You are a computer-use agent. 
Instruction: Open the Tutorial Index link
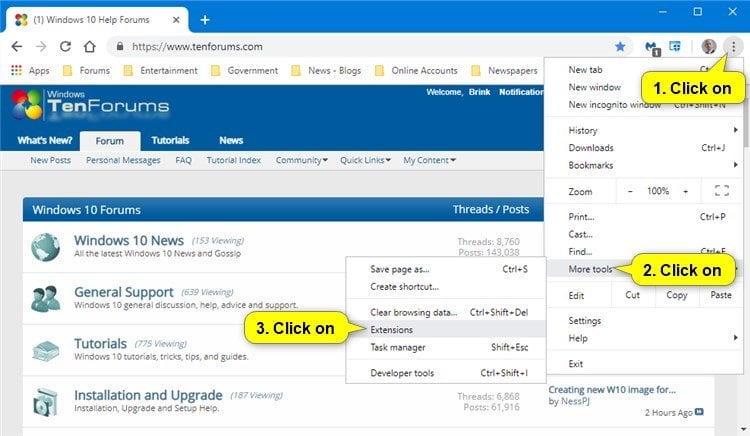pyautogui.click(x=233, y=160)
